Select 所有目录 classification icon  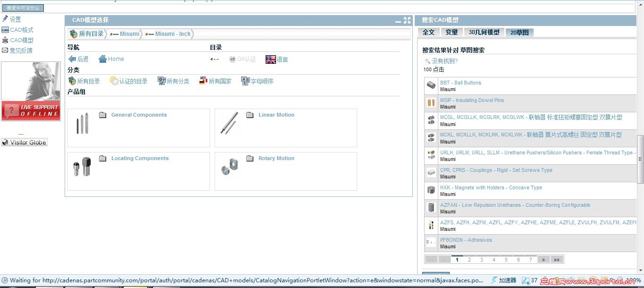(x=72, y=81)
